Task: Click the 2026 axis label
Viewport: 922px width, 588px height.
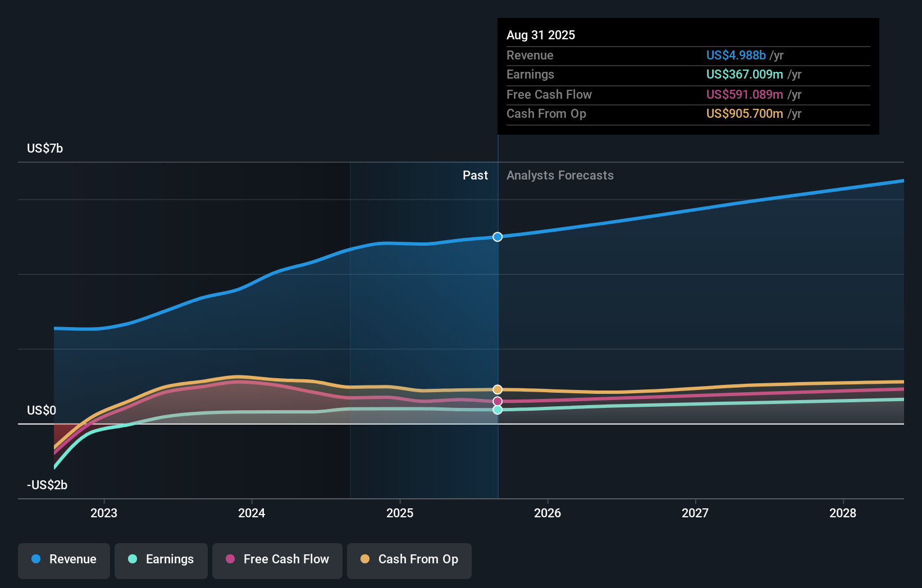Action: coord(548,513)
